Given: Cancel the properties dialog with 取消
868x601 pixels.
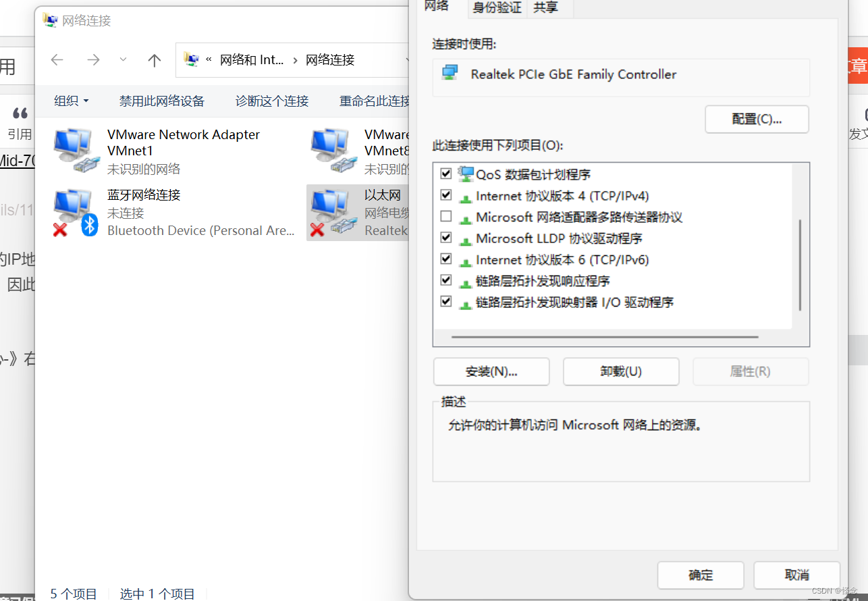Looking at the screenshot, I should (797, 575).
